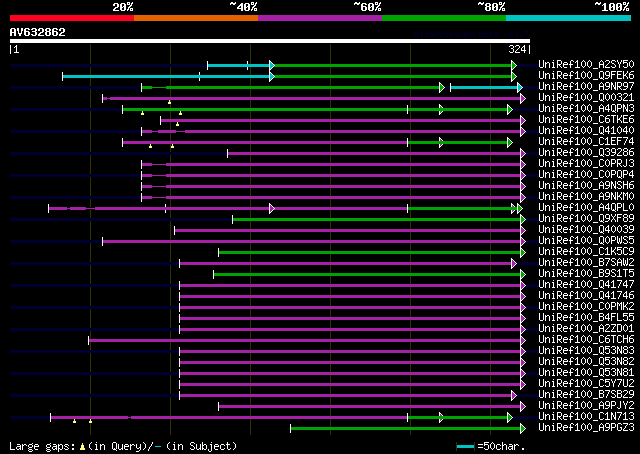Click the white query sequence bar
This screenshot has height=454, width=640.
pyautogui.click(x=270, y=41)
